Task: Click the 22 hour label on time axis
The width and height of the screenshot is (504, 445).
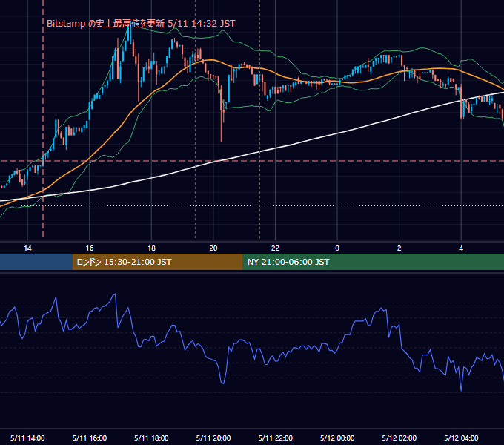Action: pyautogui.click(x=275, y=248)
